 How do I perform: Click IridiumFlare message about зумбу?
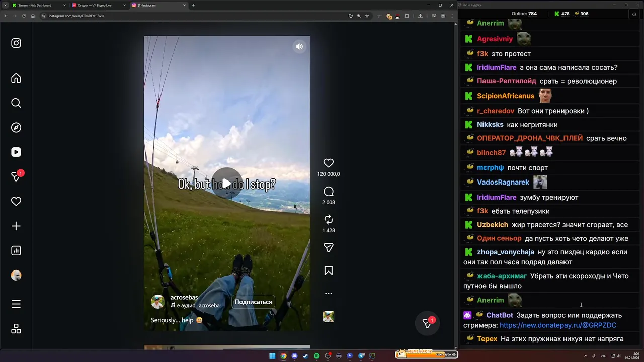tap(549, 198)
